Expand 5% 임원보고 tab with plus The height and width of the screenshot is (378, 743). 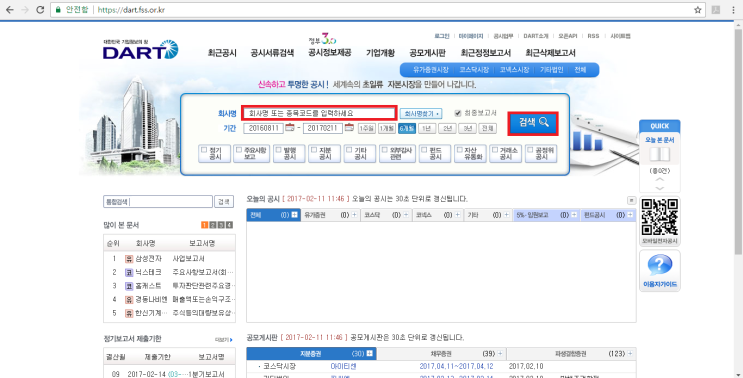574,215
